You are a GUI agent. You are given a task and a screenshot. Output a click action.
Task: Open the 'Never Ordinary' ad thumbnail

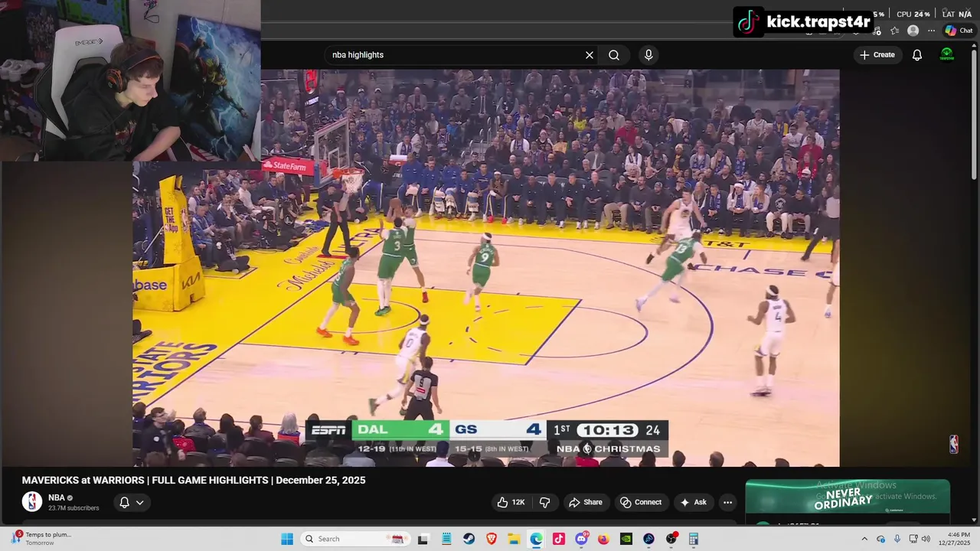[848, 497]
